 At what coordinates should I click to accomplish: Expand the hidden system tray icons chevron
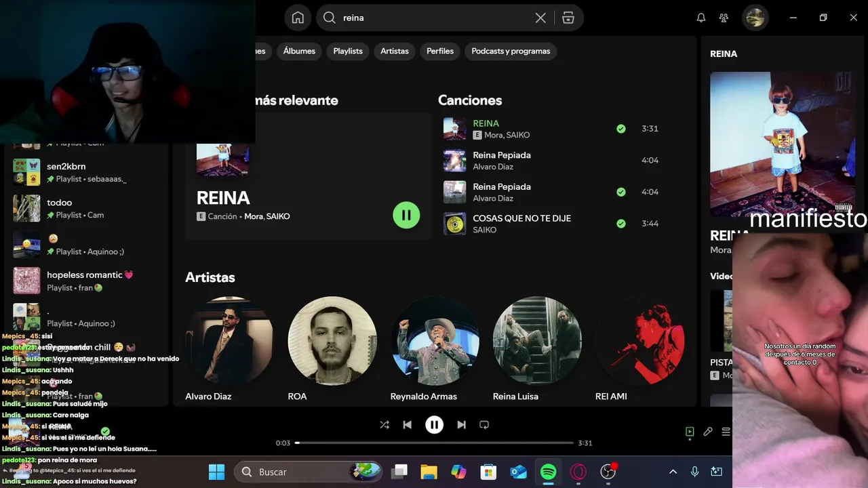pyautogui.click(x=673, y=472)
